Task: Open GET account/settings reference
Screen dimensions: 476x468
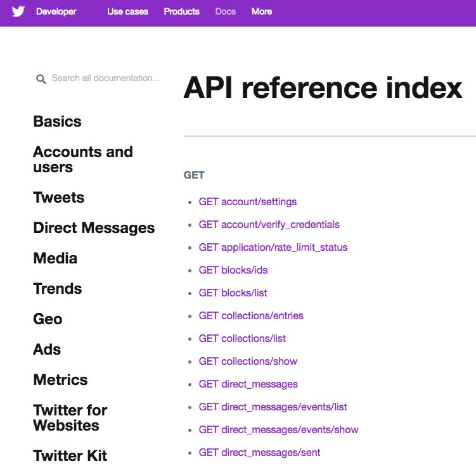Action: coord(247,201)
